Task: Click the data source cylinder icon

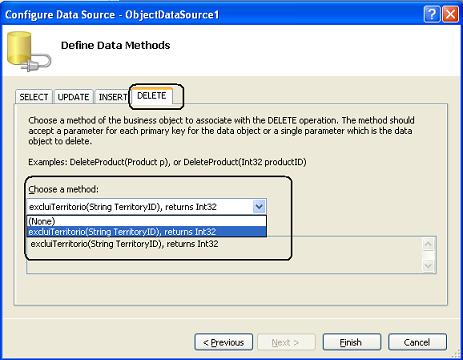Action: [29, 52]
